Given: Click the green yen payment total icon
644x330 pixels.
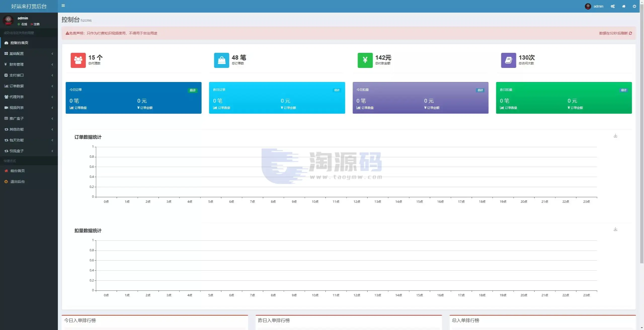Looking at the screenshot, I should 365,60.
